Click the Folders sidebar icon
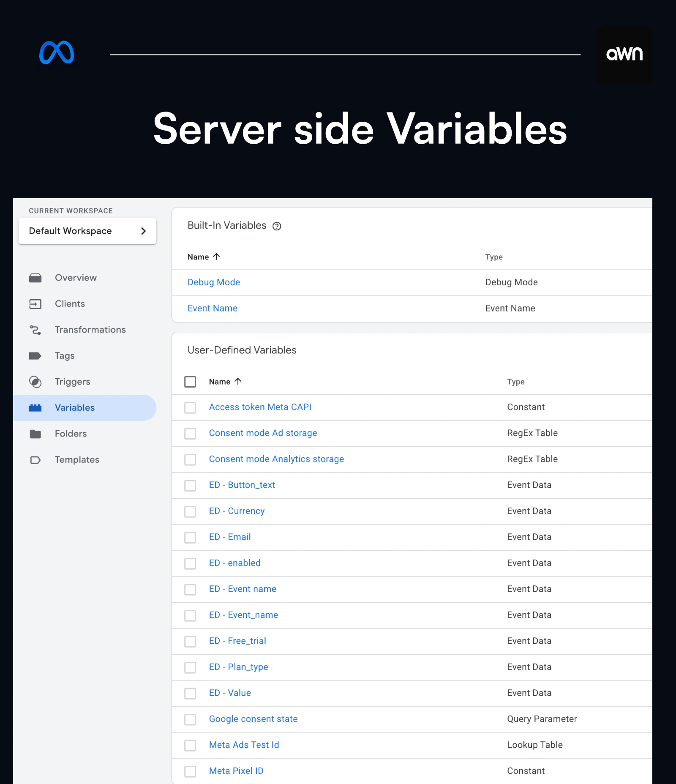The height and width of the screenshot is (784, 676). pyautogui.click(x=35, y=434)
